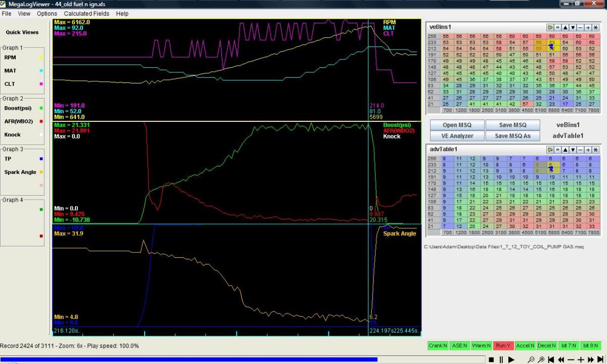Image resolution: width=607 pixels, height=364 pixels.
Task: Skip to the end of the log
Action: pyautogui.click(x=600, y=359)
